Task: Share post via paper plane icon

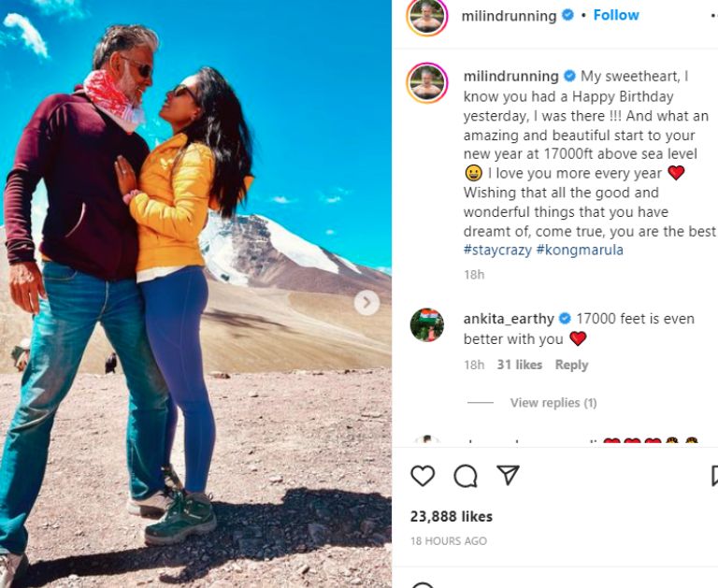Action: click(508, 475)
